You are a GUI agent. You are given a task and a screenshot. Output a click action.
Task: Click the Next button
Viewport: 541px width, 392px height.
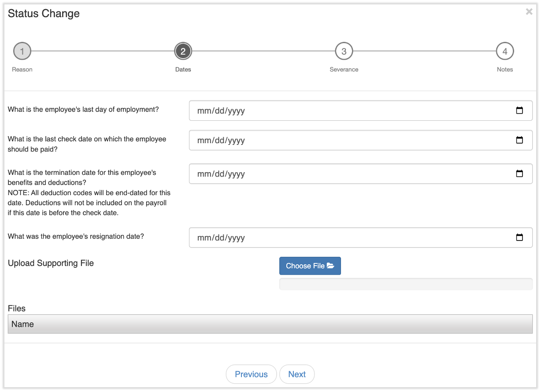[297, 374]
